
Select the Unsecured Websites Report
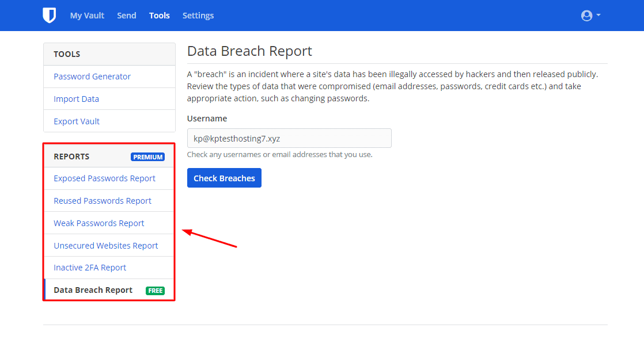(106, 246)
